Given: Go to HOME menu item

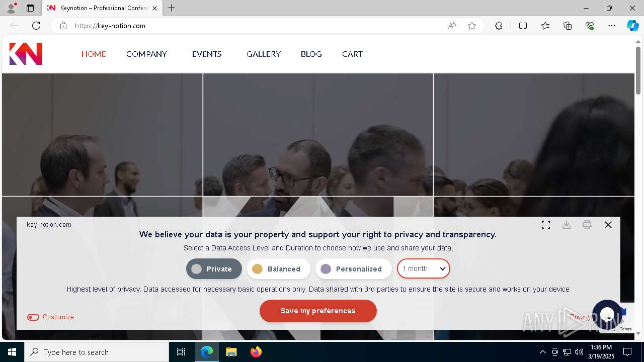Looking at the screenshot, I should [94, 54].
